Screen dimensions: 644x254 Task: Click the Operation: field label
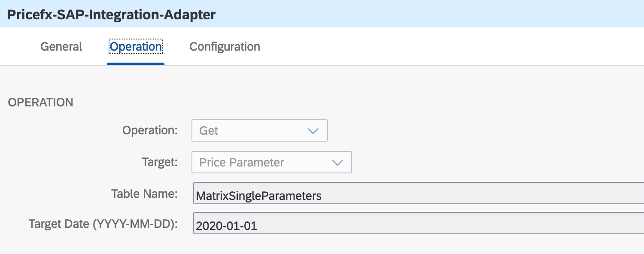click(149, 130)
